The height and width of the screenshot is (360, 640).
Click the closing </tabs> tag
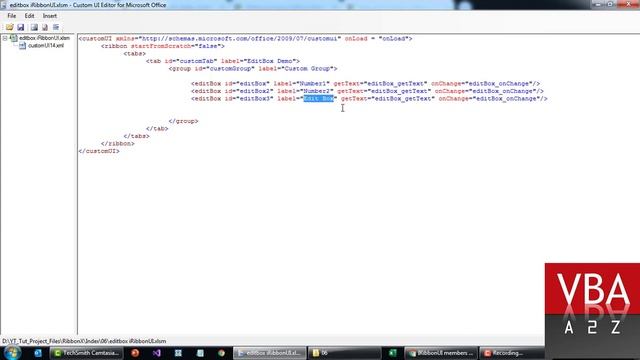pyautogui.click(x=136, y=136)
